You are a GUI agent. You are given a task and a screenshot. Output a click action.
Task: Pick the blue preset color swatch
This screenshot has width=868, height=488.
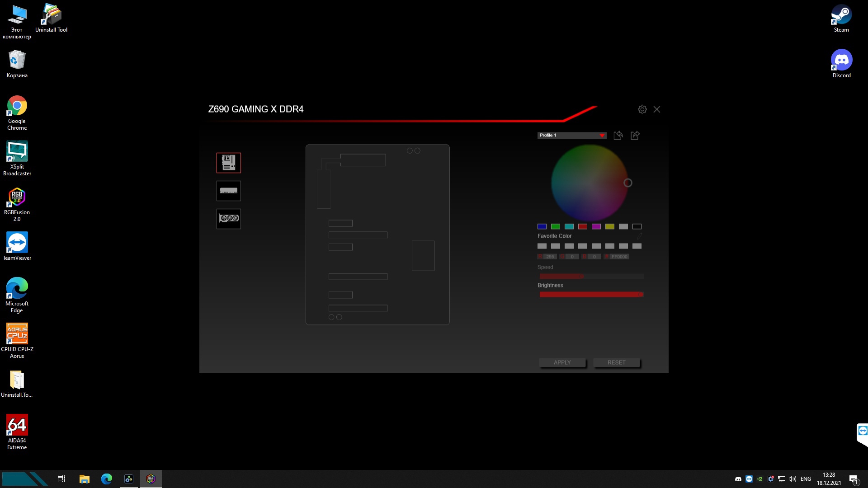point(542,226)
